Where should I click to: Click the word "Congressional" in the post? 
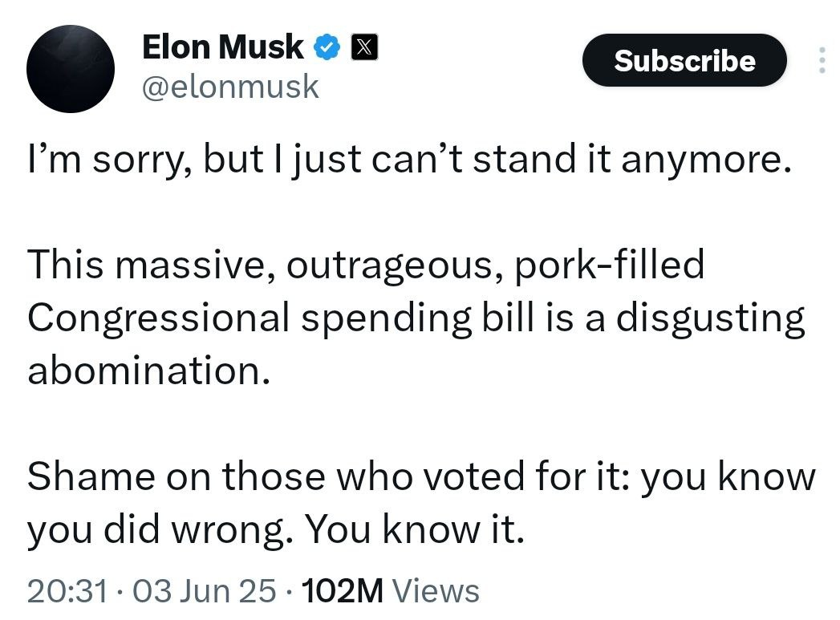[x=157, y=318]
